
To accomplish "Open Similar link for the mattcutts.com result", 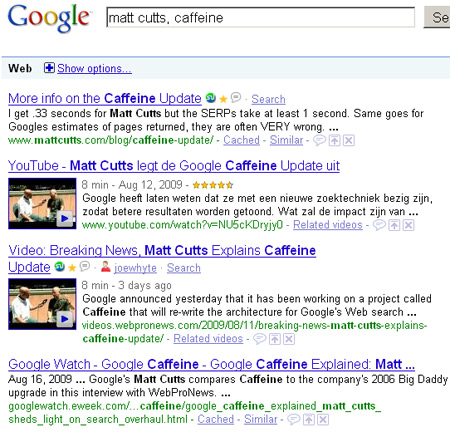I will (x=286, y=140).
